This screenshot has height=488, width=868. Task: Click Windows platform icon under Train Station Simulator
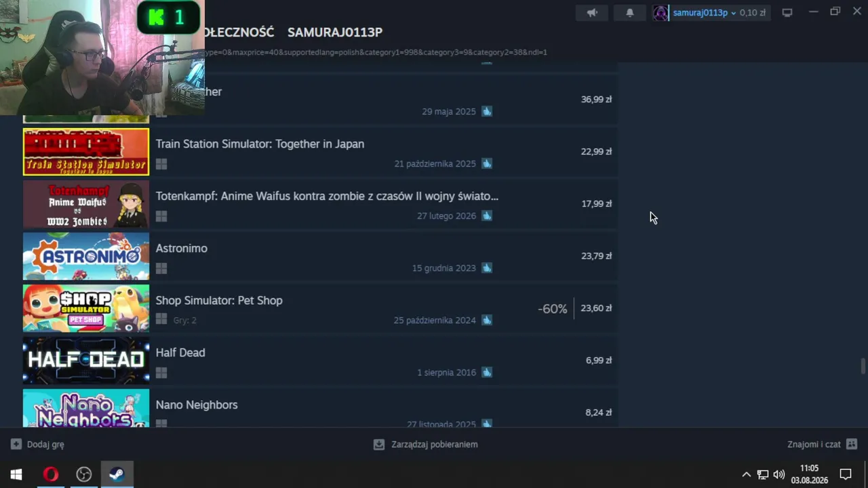click(161, 164)
